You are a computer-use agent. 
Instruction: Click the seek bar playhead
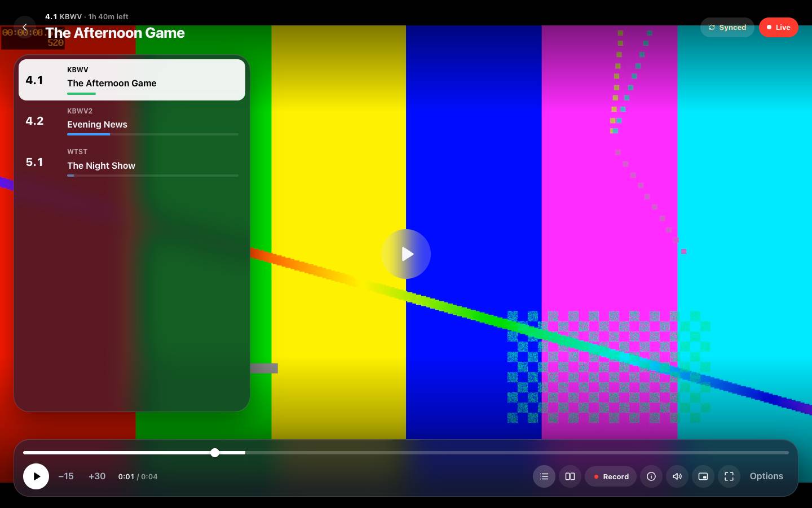[x=215, y=453]
